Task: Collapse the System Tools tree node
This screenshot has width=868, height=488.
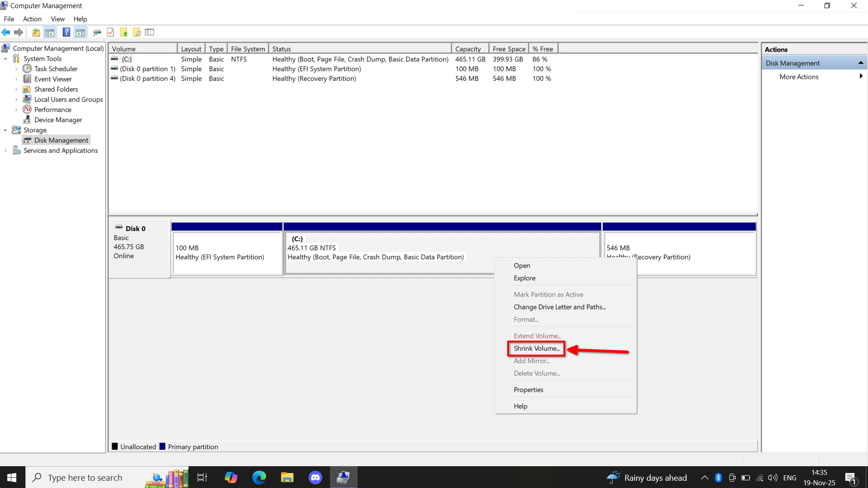Action: pos(5,59)
